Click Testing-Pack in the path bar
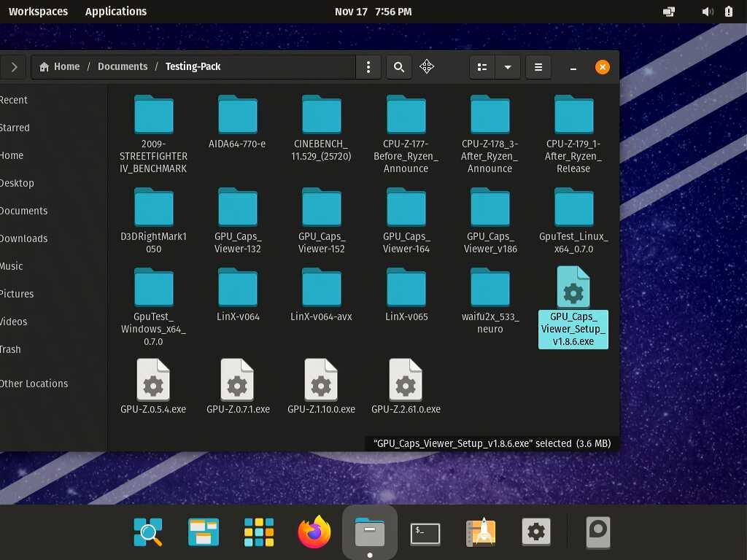 pyautogui.click(x=193, y=66)
